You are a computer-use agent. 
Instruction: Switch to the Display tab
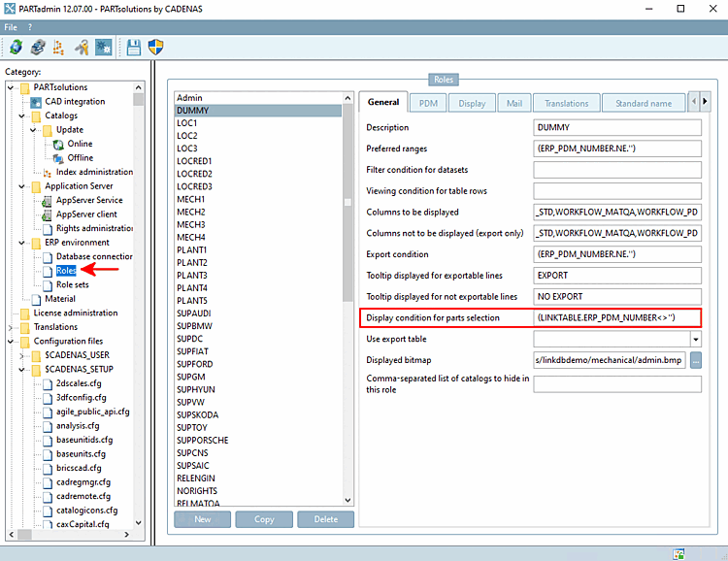point(472,103)
